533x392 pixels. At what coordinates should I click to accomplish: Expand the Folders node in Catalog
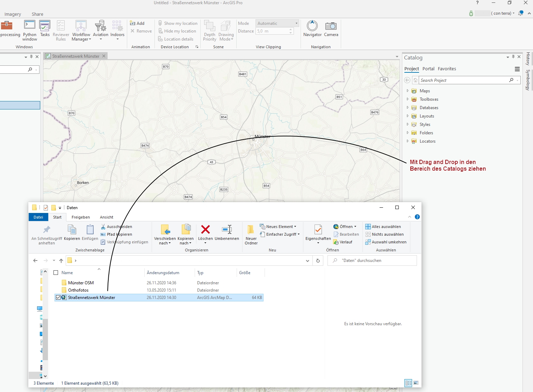coord(408,133)
